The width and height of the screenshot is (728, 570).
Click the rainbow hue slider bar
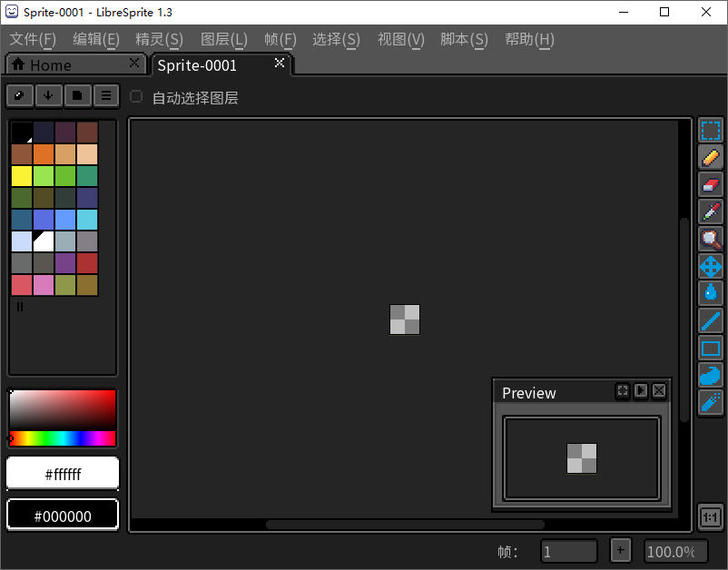click(63, 438)
